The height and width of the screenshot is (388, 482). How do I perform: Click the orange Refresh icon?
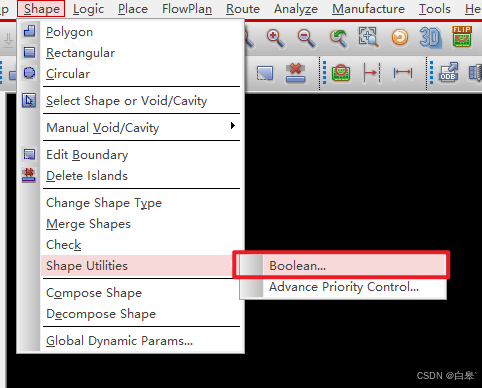[400, 37]
